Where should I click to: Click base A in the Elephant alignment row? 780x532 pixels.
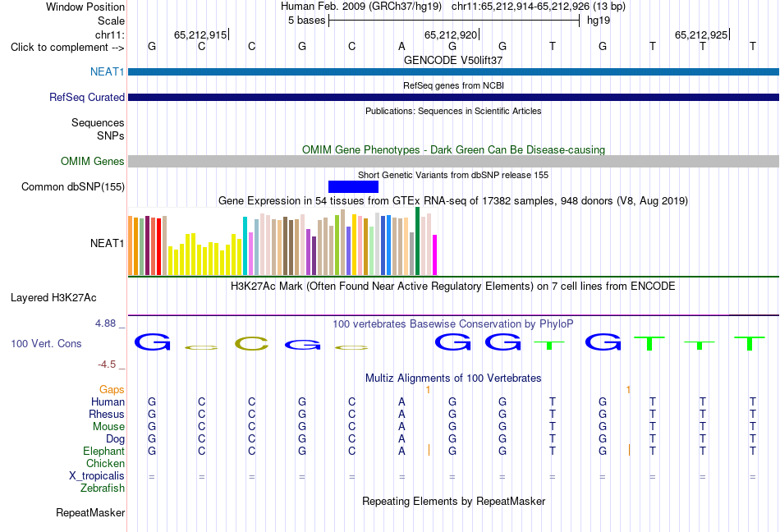(402, 451)
